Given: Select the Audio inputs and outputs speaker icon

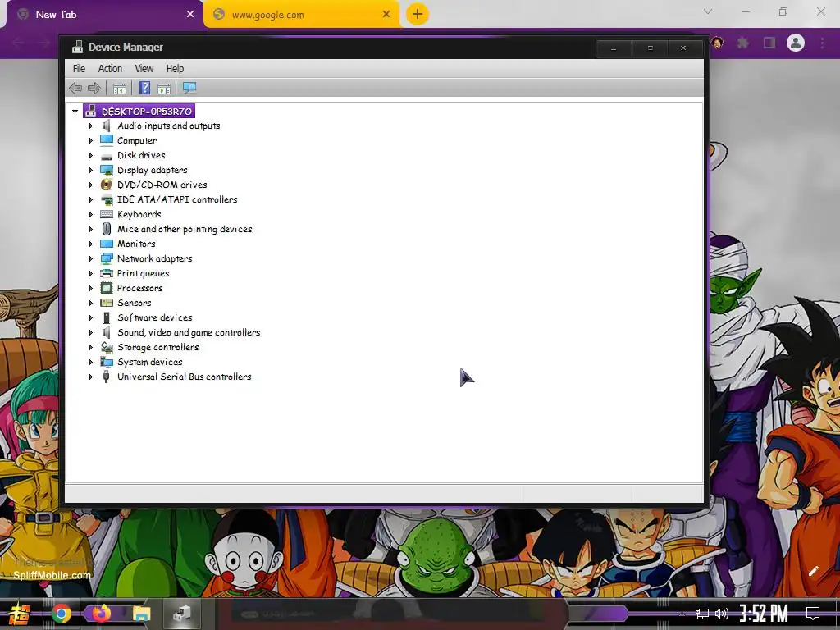Looking at the screenshot, I should click(107, 126).
